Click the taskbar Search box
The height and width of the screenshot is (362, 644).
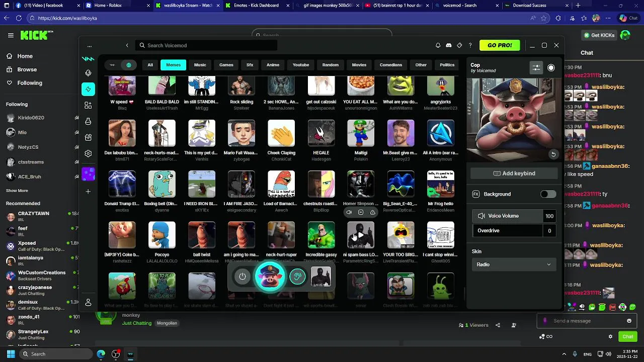(55, 354)
